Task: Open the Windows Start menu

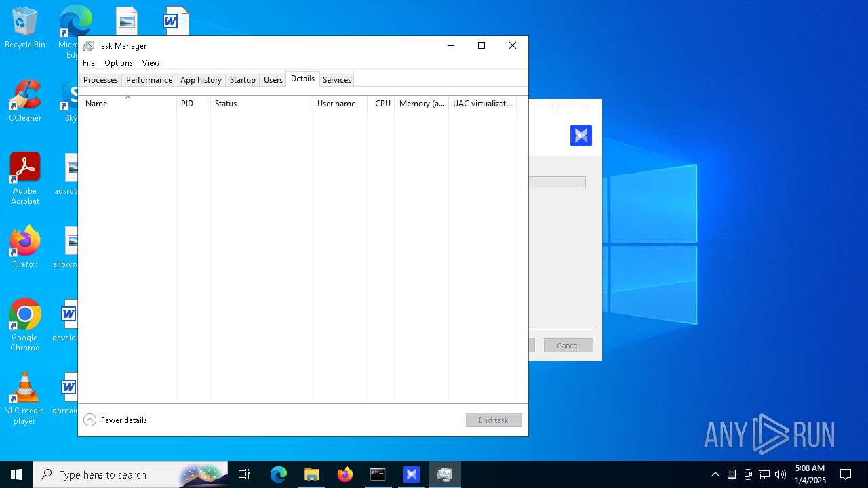Action: pos(16,474)
